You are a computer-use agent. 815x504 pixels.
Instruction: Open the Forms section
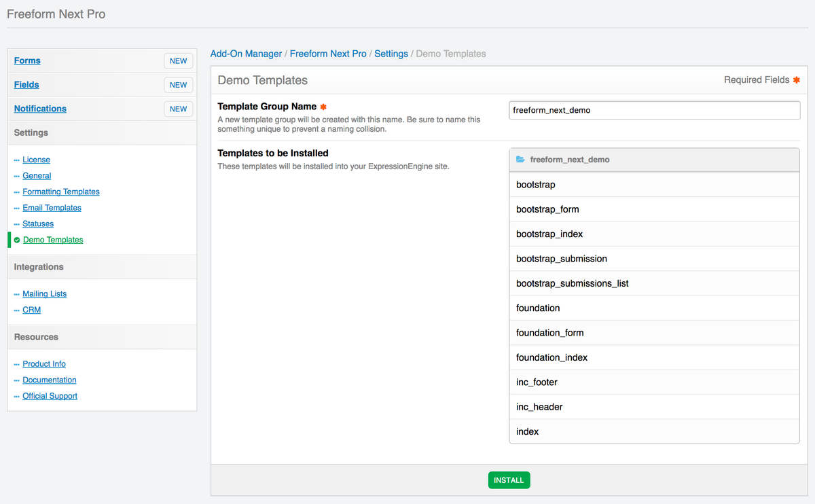click(x=27, y=60)
